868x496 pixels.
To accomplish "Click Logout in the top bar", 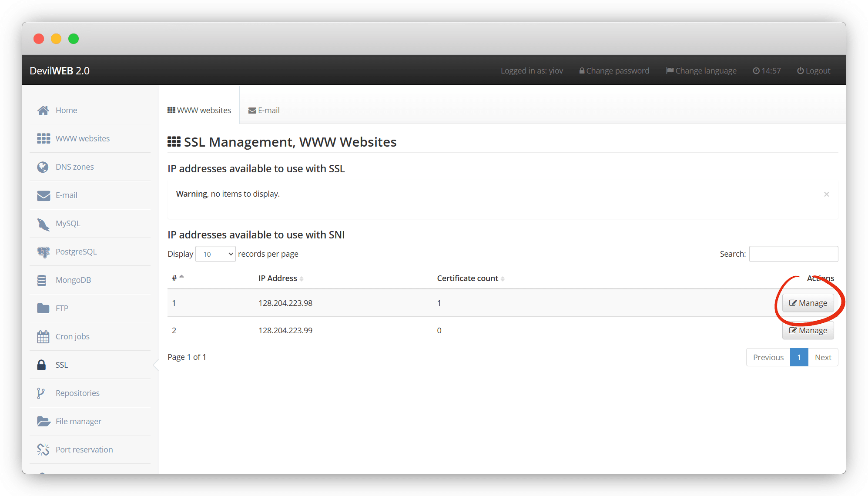I will [x=813, y=71].
